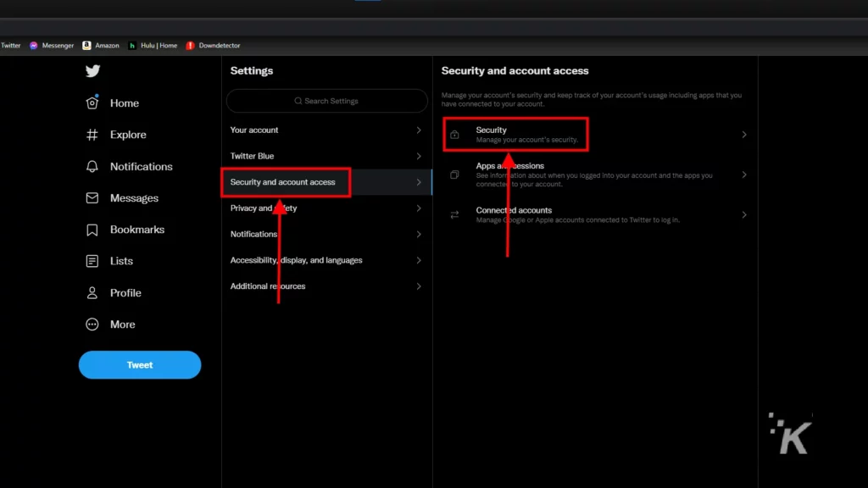Click the Apps and sessions copy icon
This screenshot has width=868, height=488.
[x=454, y=175]
